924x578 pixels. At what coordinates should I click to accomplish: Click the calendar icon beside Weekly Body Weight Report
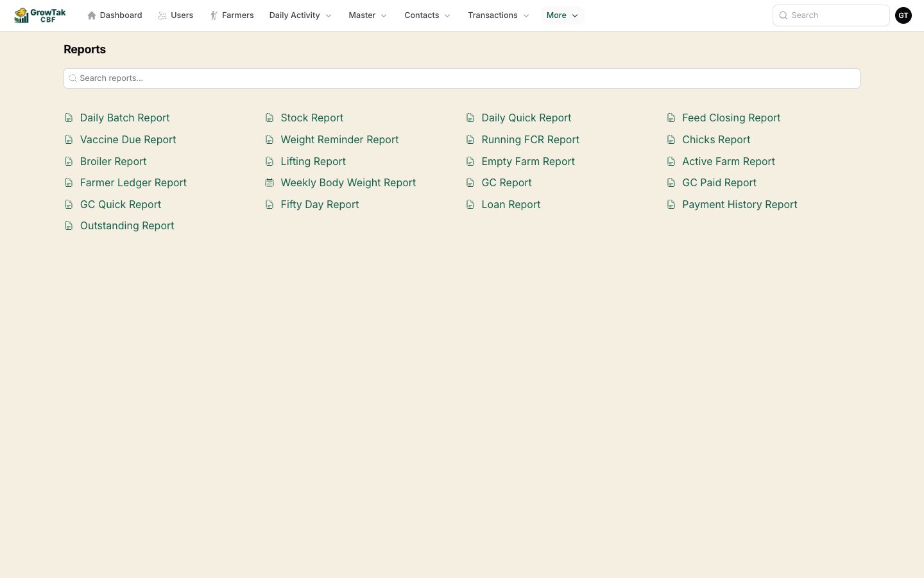click(x=269, y=183)
